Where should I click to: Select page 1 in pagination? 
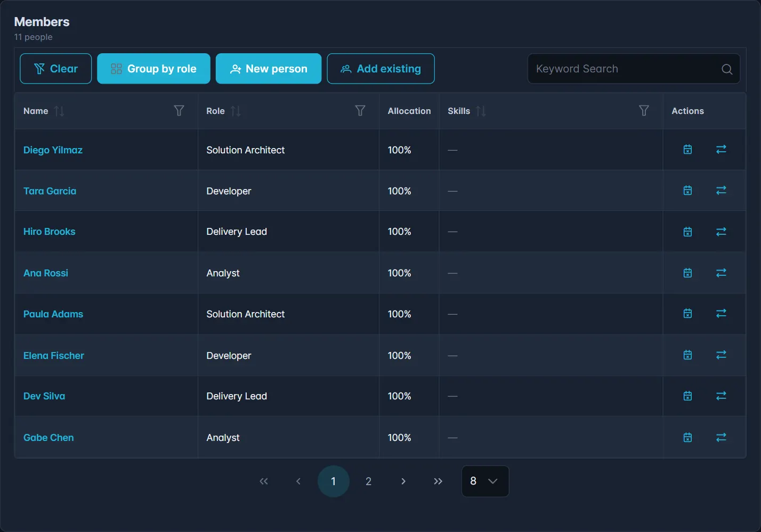(x=334, y=481)
